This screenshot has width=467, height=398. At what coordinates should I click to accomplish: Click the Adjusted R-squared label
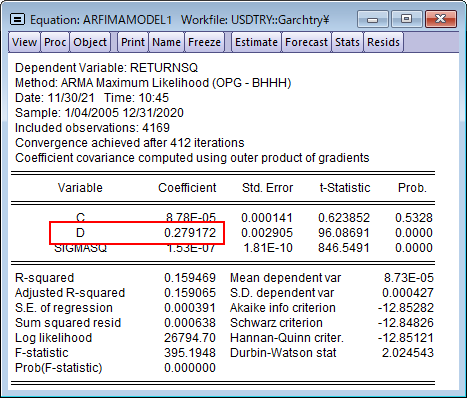tap(70, 293)
